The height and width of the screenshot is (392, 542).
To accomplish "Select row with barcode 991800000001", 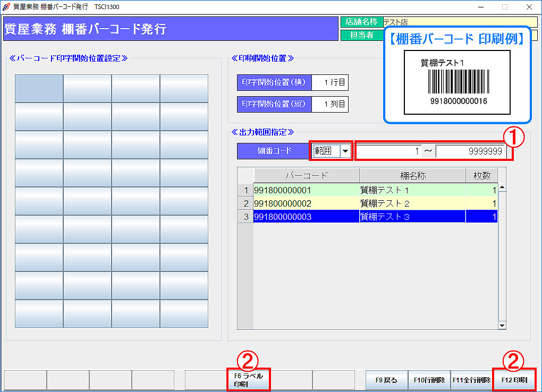I will 306,190.
